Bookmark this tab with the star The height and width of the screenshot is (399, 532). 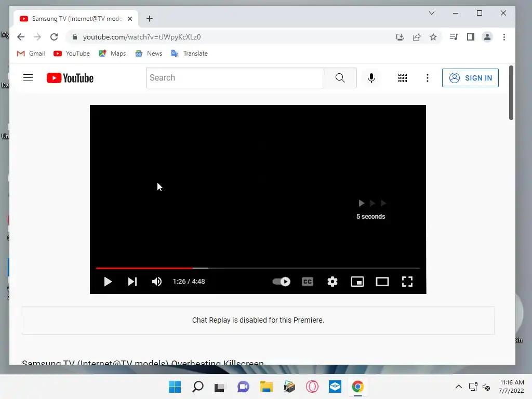tap(433, 37)
